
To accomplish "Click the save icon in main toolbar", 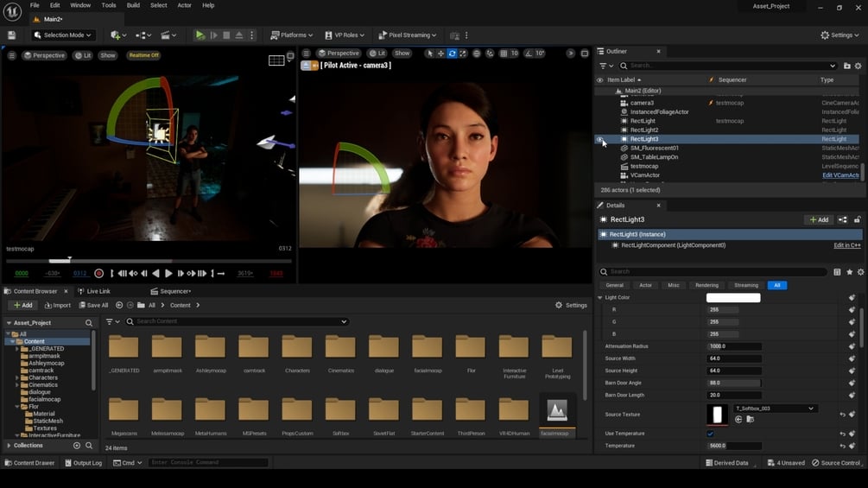I will click(12, 35).
